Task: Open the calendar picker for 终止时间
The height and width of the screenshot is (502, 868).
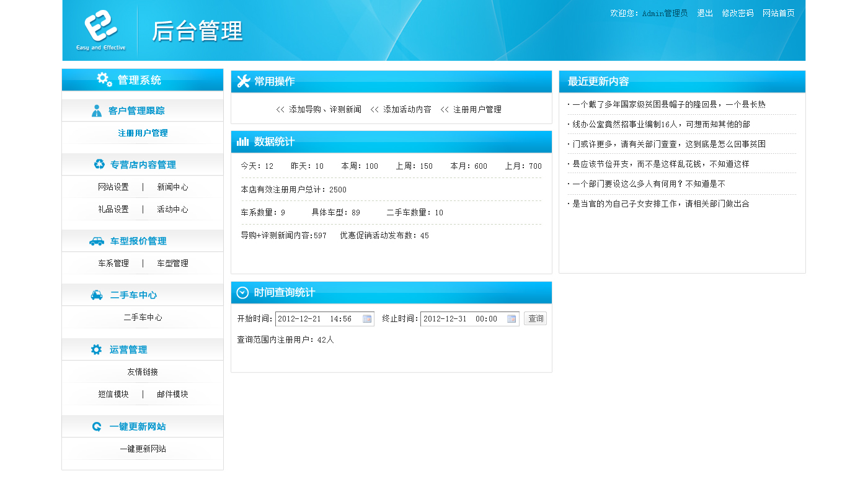Action: [x=511, y=319]
